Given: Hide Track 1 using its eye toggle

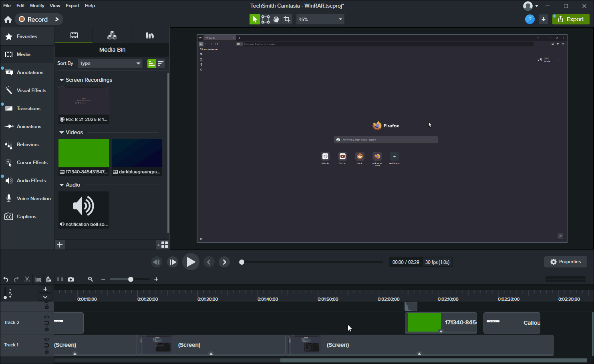Looking at the screenshot, I should coord(46,339).
